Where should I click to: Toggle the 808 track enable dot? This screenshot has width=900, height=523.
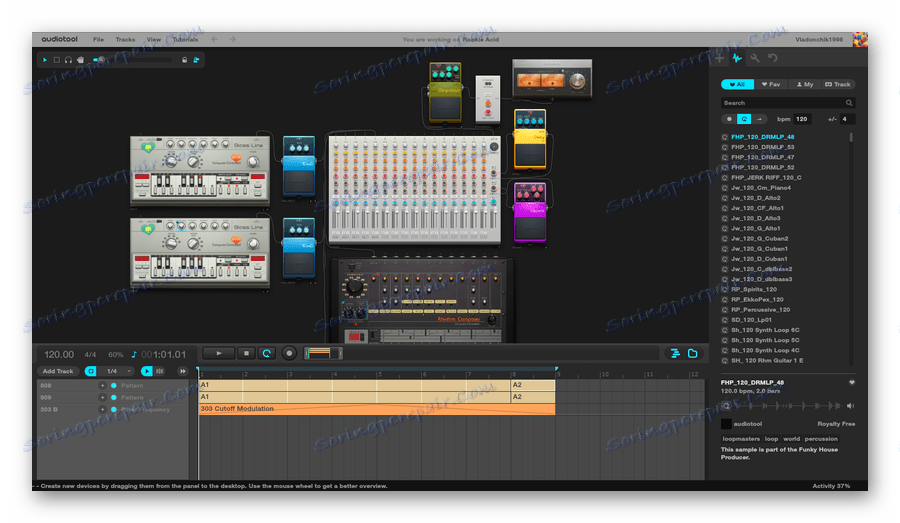coord(114,385)
